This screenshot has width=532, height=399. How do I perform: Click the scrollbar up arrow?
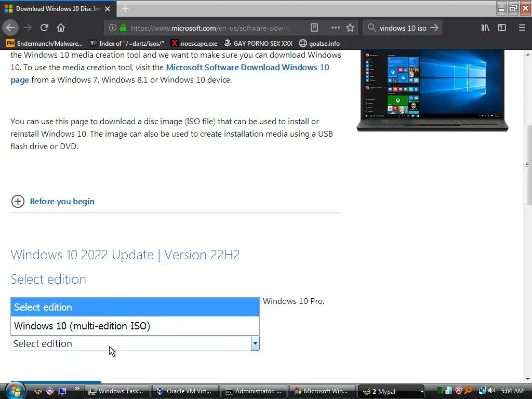pyautogui.click(x=527, y=54)
